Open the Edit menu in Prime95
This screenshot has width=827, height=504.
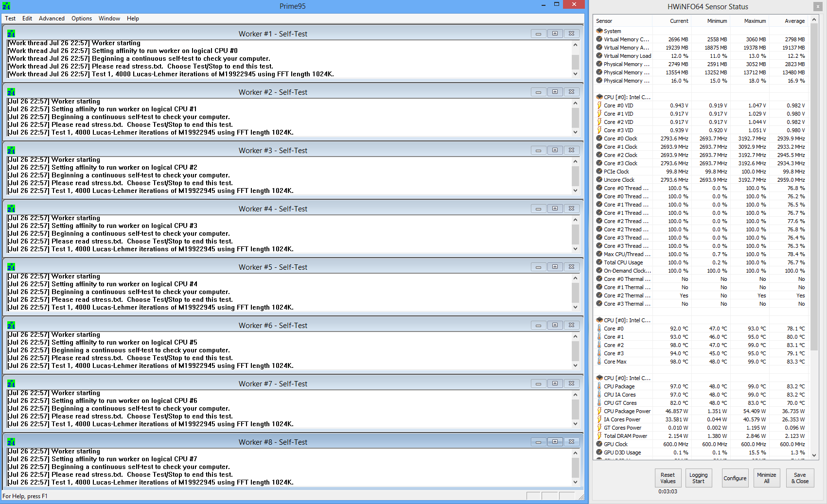point(27,18)
